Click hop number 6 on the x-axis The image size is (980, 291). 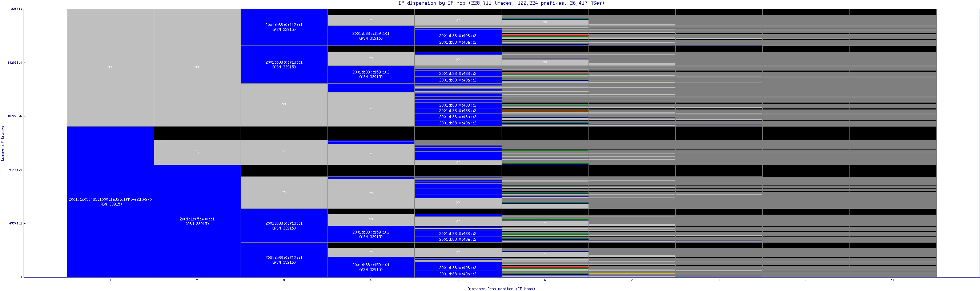pos(545,280)
